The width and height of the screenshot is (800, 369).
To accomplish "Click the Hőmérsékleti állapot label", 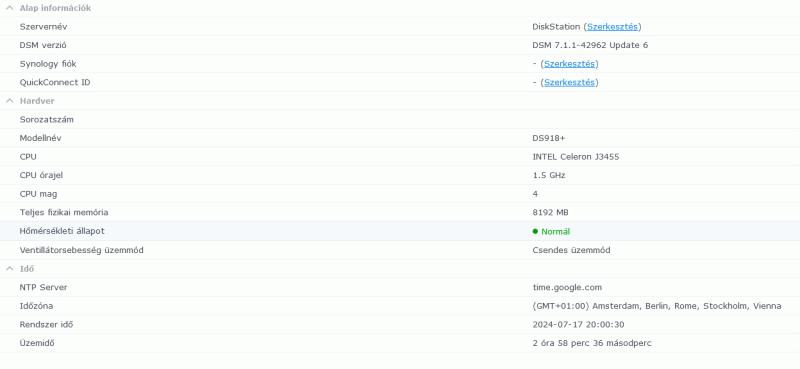I will [62, 231].
